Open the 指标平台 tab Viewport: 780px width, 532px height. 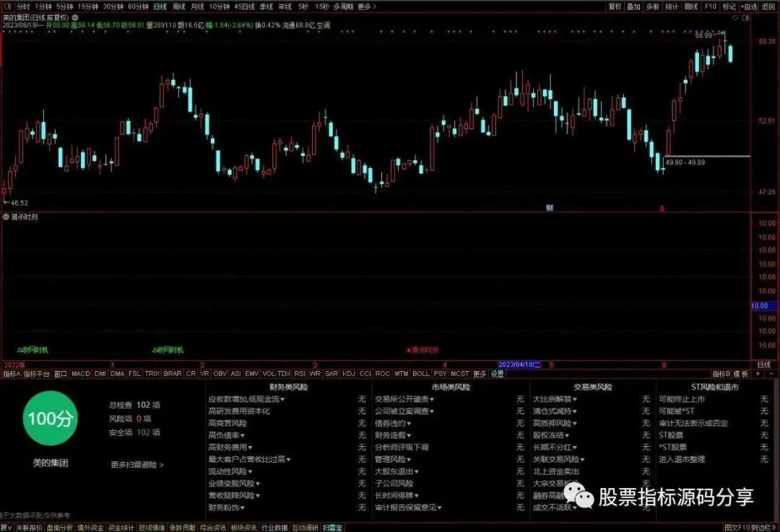(37, 373)
